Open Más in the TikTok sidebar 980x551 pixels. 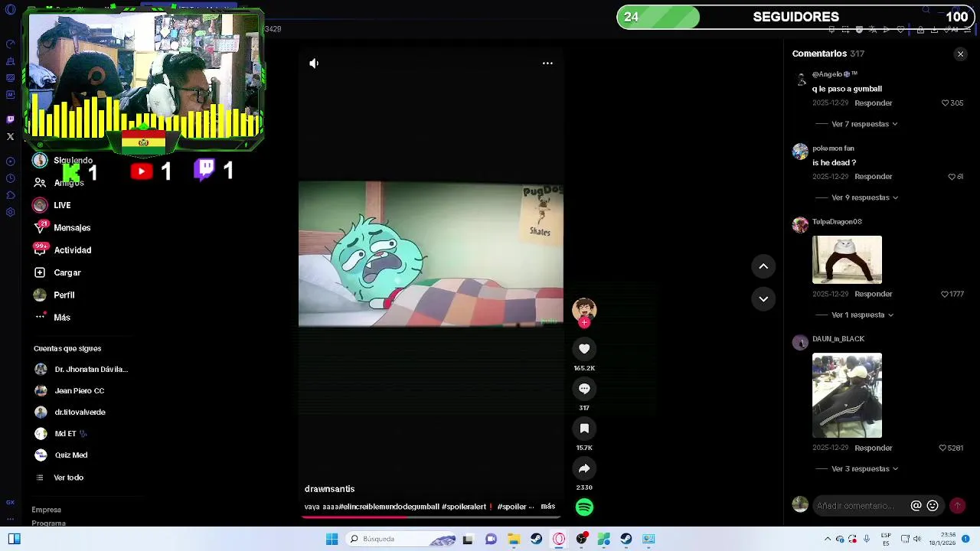pyautogui.click(x=62, y=318)
